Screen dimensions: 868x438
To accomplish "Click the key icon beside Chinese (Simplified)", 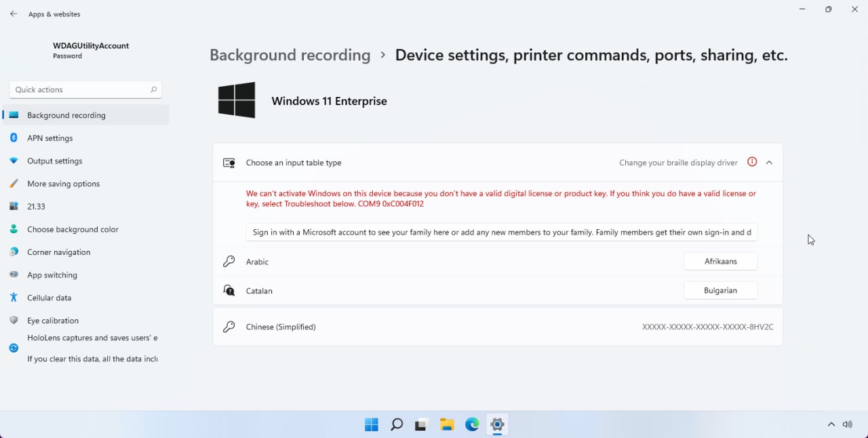I will tap(229, 327).
